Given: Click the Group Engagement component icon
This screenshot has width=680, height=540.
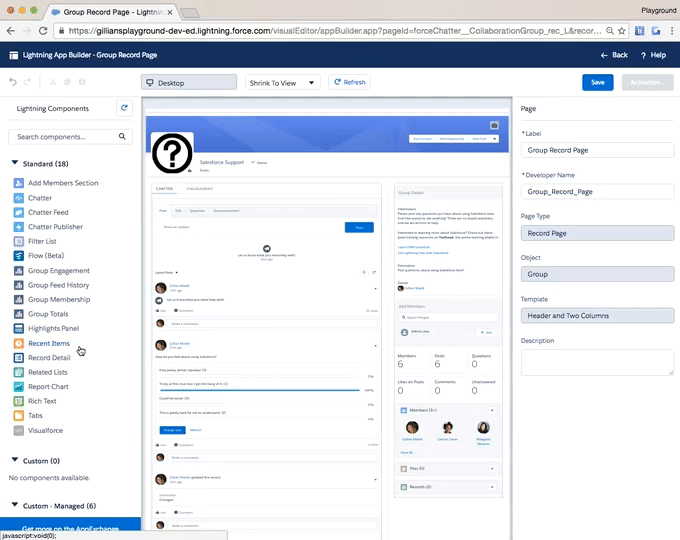Looking at the screenshot, I should pos(19,271).
